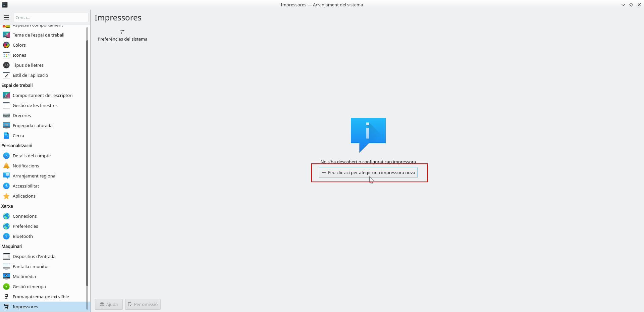Select the Notificacions bell icon
The height and width of the screenshot is (312, 644).
[6, 166]
